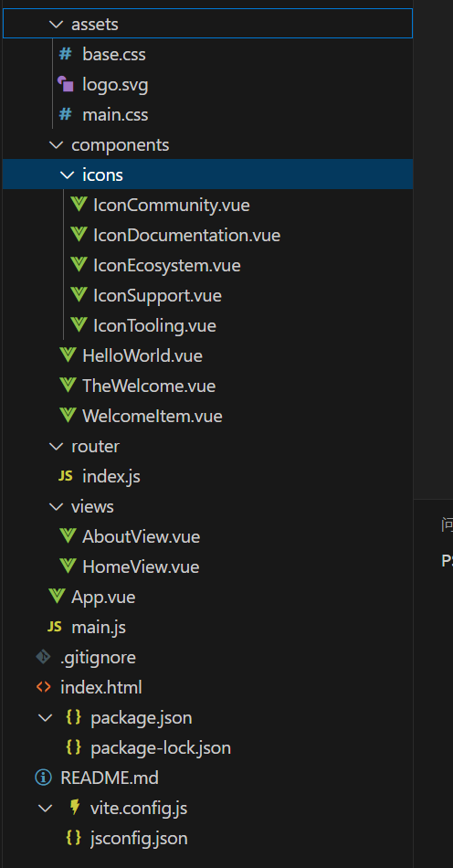Collapse the components folder chevron
The width and height of the screenshot is (453, 868).
pos(56,145)
